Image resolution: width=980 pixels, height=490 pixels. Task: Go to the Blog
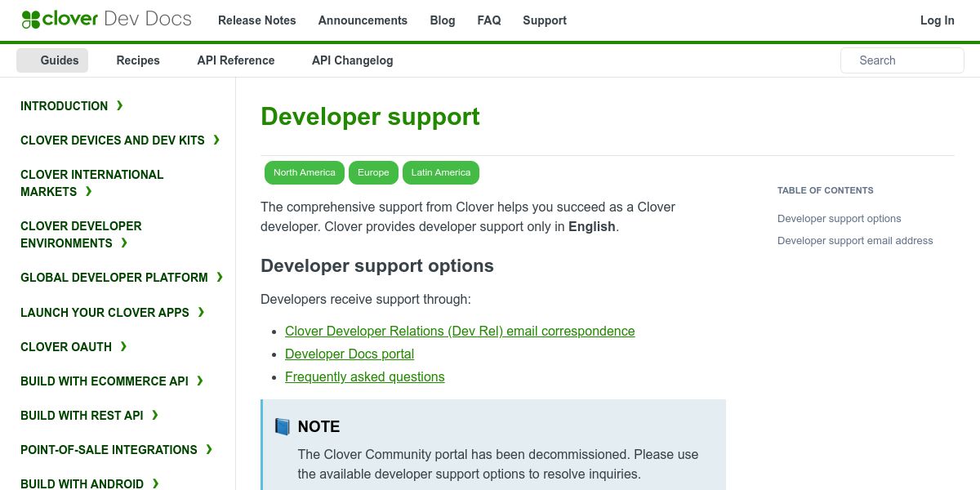tap(443, 20)
